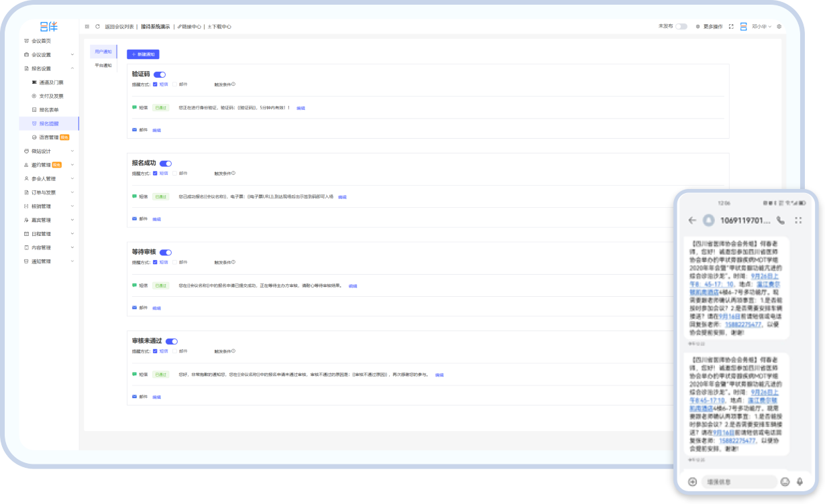The image size is (825, 504).
Task: Click the 新建通知 button
Action: coord(143,54)
